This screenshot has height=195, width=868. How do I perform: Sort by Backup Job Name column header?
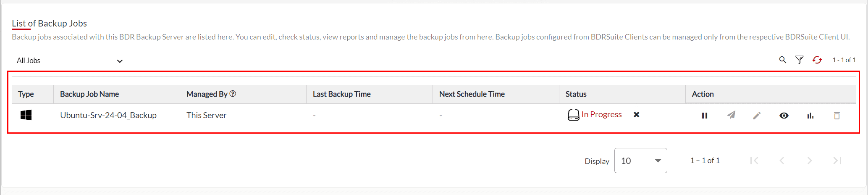(x=89, y=94)
